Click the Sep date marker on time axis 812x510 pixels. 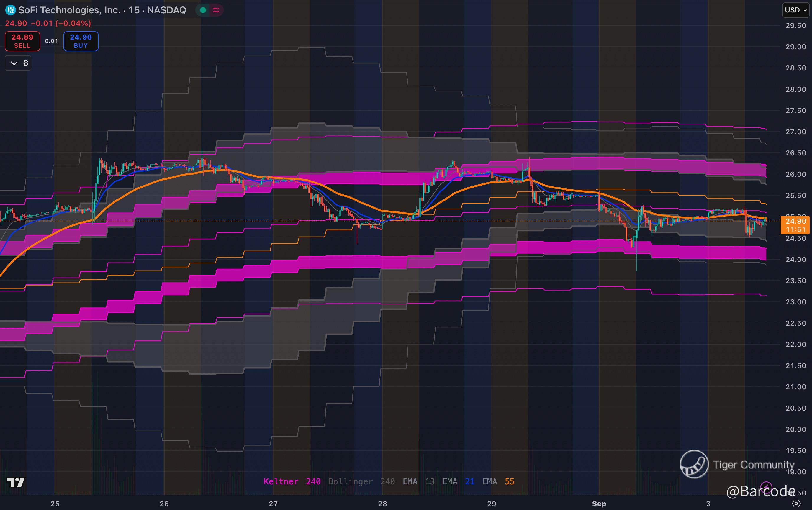pos(599,504)
